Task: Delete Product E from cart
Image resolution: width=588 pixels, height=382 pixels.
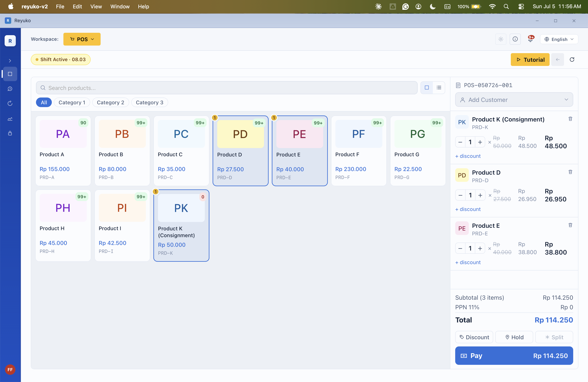Action: tap(570, 225)
